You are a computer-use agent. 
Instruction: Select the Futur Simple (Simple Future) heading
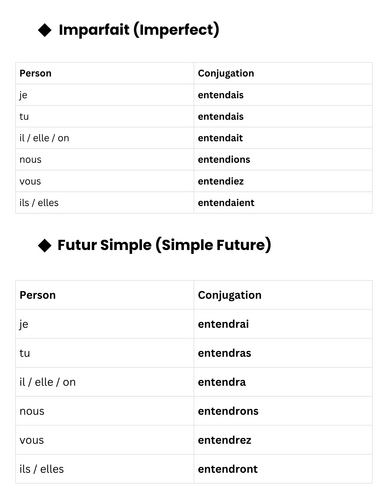tap(164, 245)
